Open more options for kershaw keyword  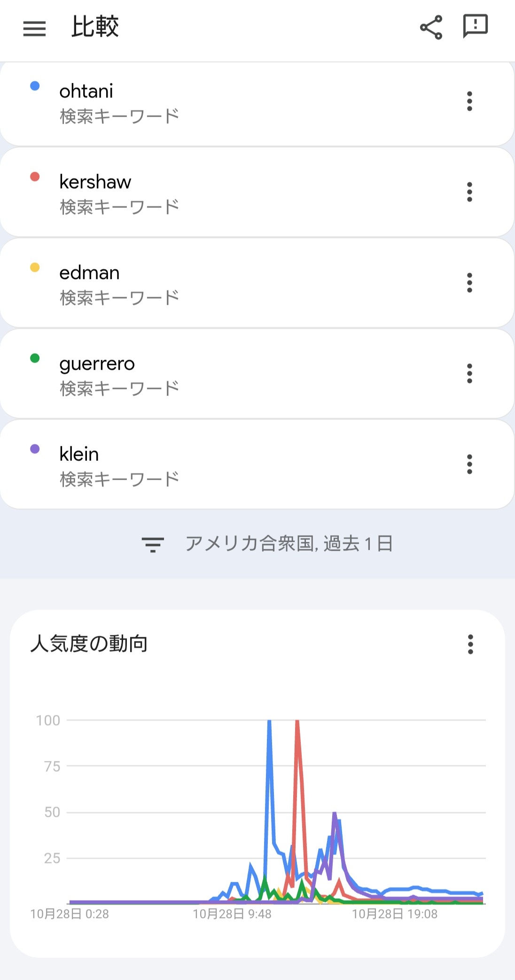(x=469, y=192)
